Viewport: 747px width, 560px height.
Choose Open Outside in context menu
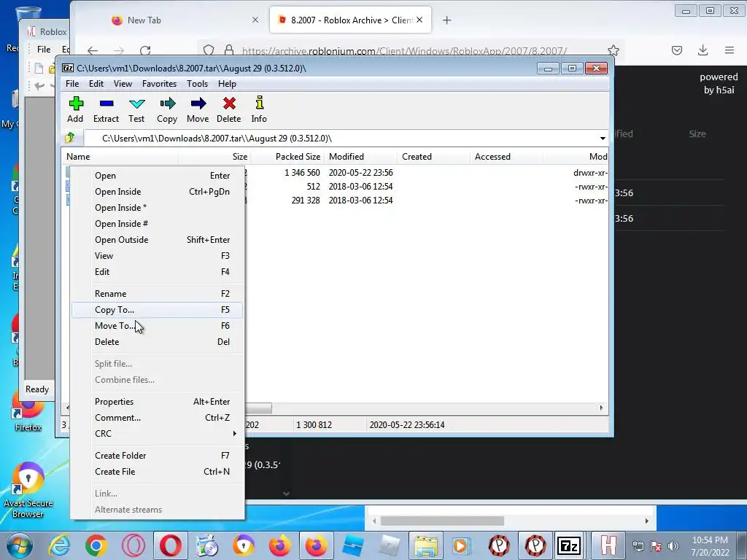pyautogui.click(x=158, y=240)
